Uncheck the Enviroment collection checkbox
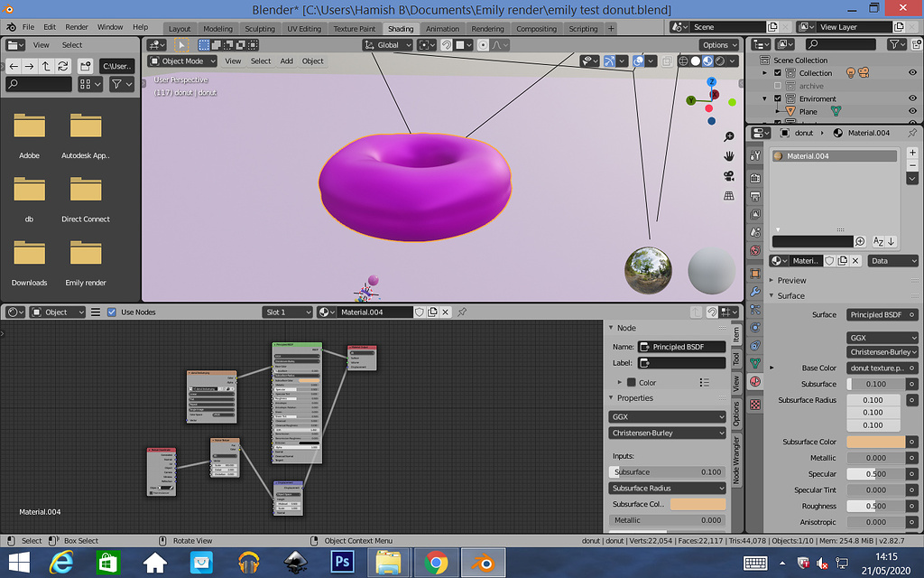924x578 pixels. tap(777, 98)
